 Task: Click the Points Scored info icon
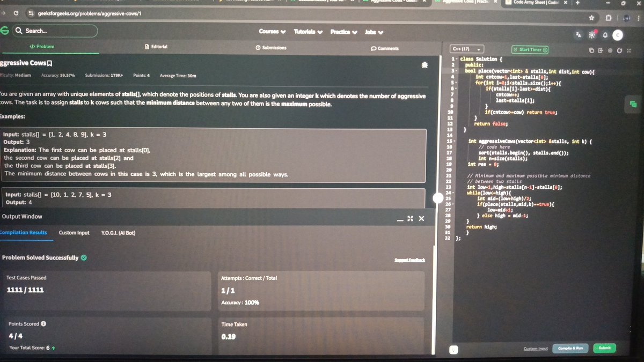43,324
